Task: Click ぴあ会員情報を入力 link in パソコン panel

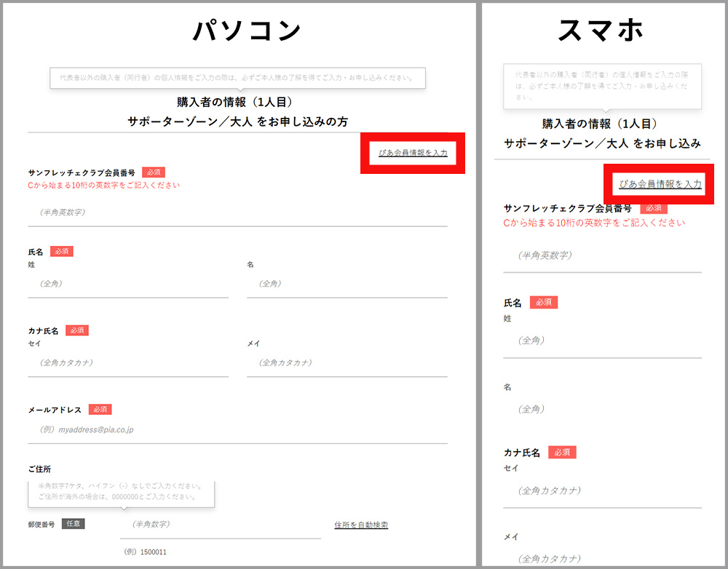Action: tap(413, 153)
